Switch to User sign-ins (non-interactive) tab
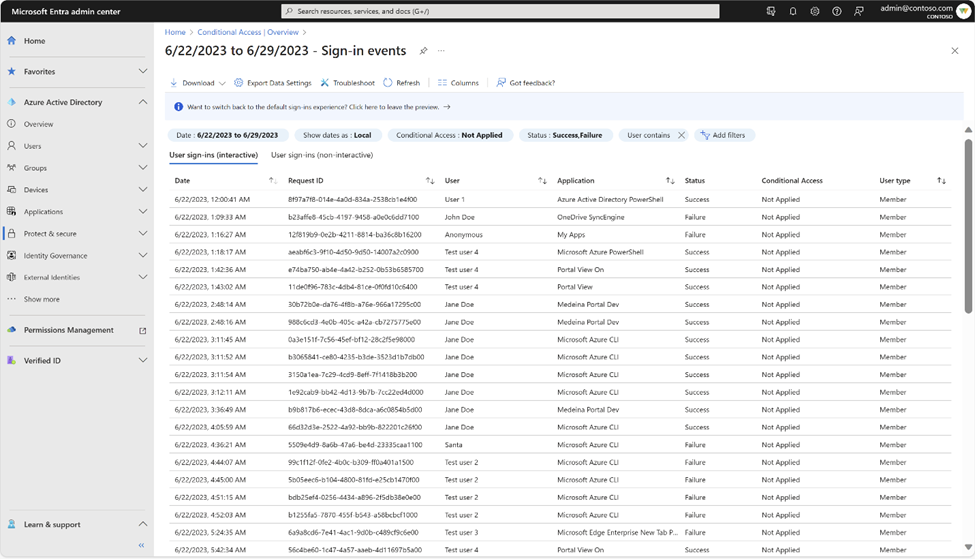The width and height of the screenshot is (975, 559). (x=322, y=155)
